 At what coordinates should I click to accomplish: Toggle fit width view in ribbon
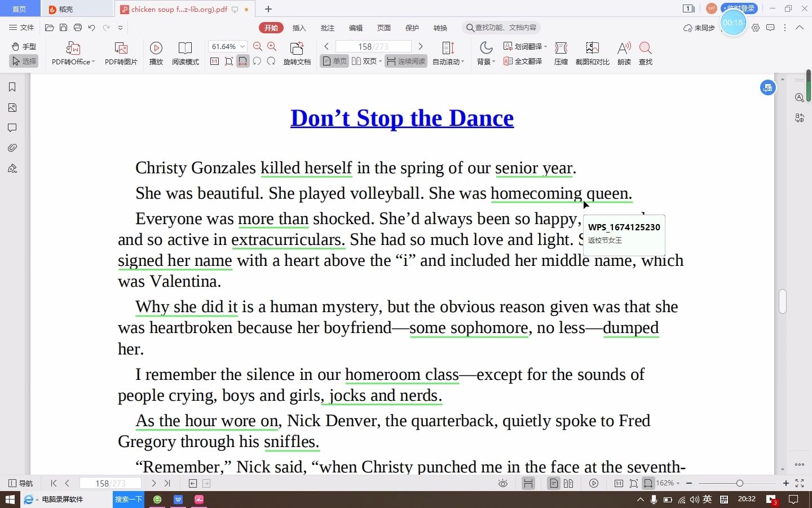242,61
